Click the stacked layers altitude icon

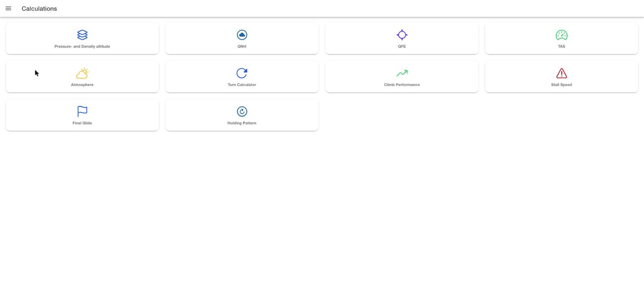click(82, 35)
